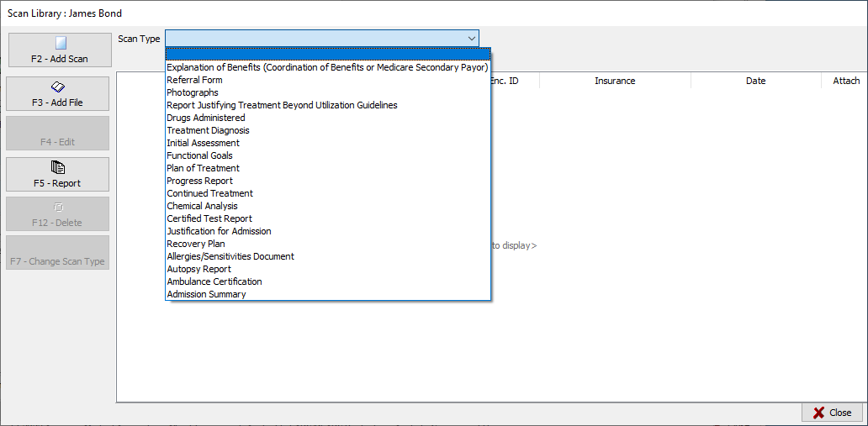
Task: Click the F2 - Add Scan button
Action: pos(59,50)
